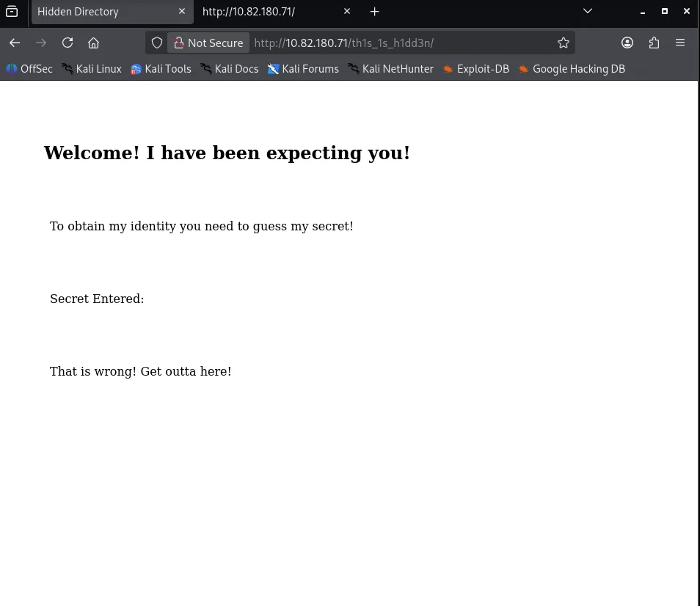The height and width of the screenshot is (606, 700).
Task: Open the hamburger application menu
Action: 680,43
